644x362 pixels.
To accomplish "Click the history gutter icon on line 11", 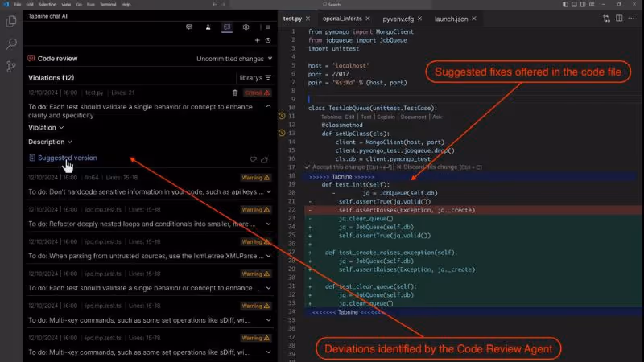I will point(282,116).
